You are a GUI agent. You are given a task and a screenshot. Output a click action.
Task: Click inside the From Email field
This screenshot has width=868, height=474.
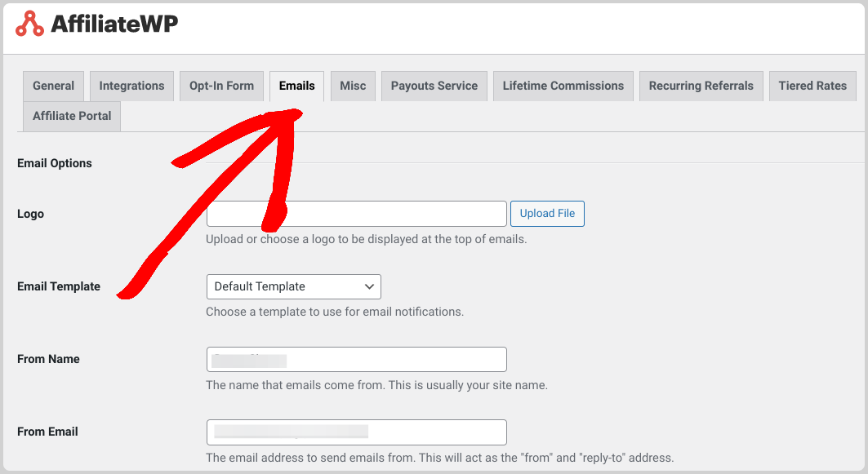coord(357,432)
